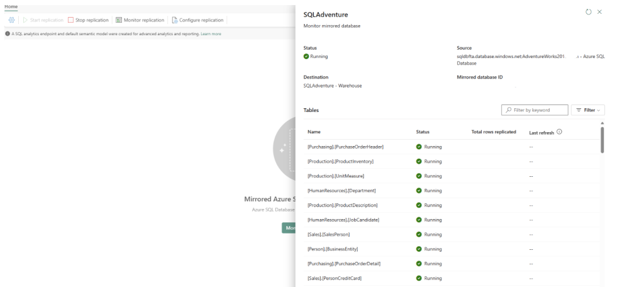
Task: Click running status icon for SalesPerson
Action: (419, 234)
